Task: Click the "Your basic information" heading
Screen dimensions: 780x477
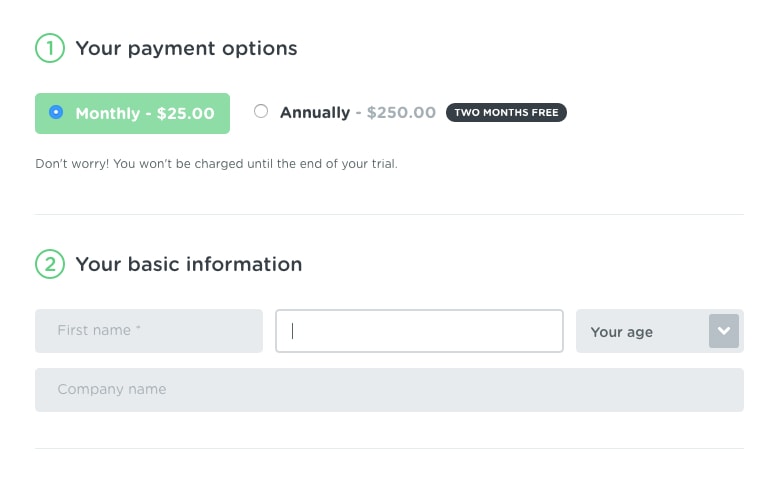Action: click(189, 264)
